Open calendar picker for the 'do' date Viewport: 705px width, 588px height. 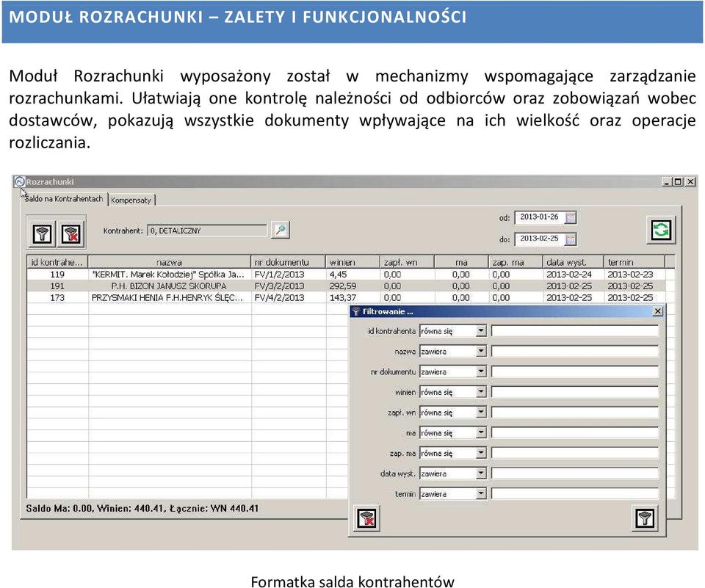[x=570, y=239]
